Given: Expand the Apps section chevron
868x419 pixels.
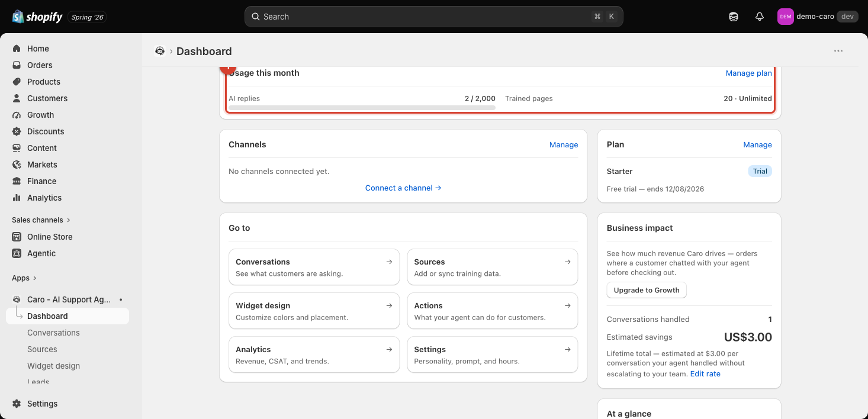Looking at the screenshot, I should [x=35, y=278].
